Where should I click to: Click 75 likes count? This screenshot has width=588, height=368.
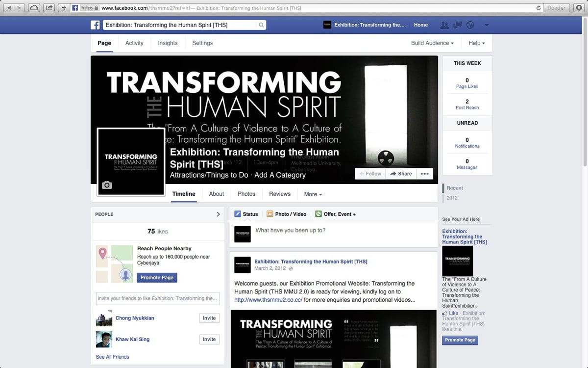[157, 231]
